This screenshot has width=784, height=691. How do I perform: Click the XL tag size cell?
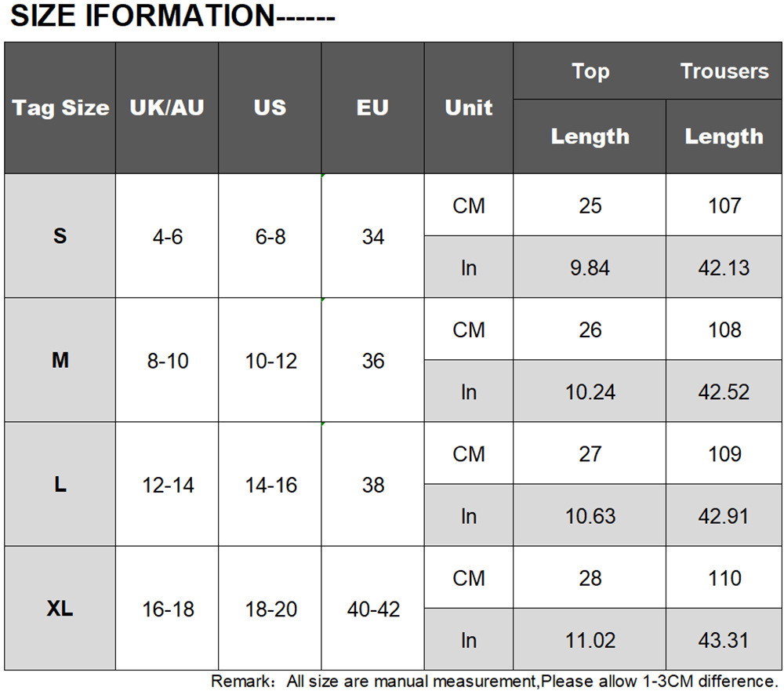[x=60, y=609]
